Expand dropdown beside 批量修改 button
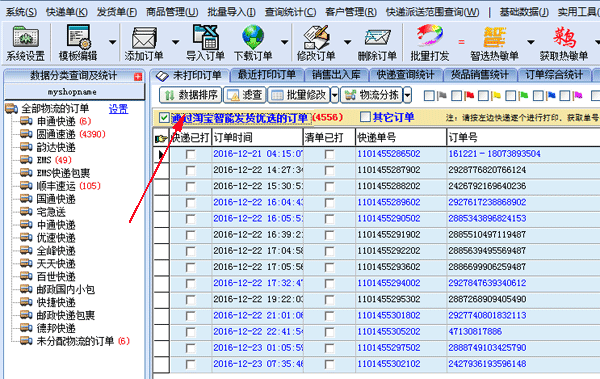This screenshot has height=379, width=600. (334, 95)
